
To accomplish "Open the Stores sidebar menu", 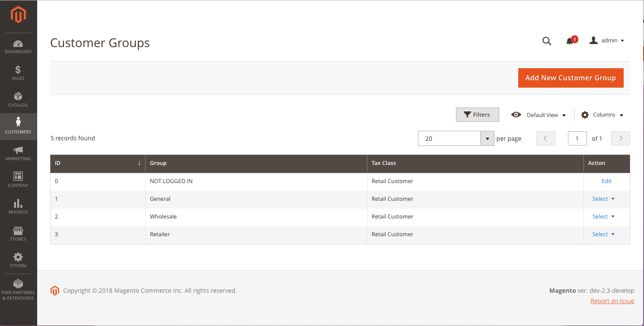I will [18, 234].
